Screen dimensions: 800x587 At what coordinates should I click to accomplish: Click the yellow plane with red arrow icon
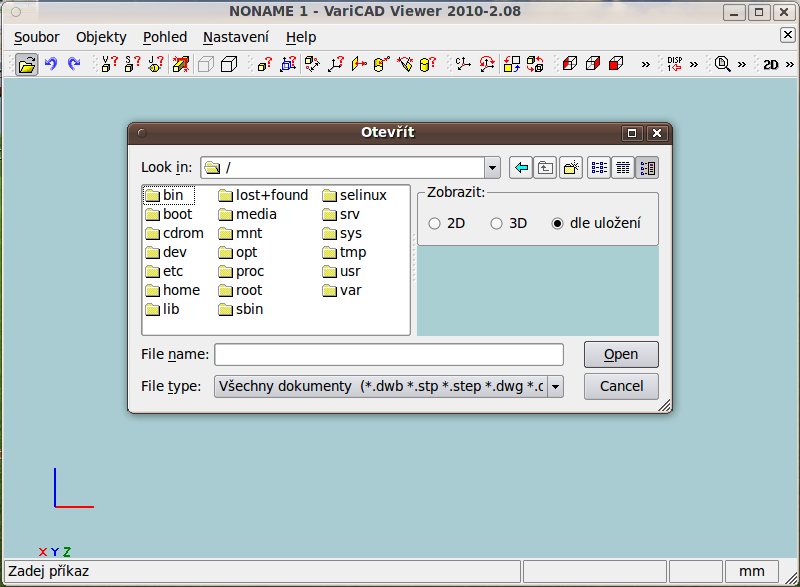click(359, 64)
